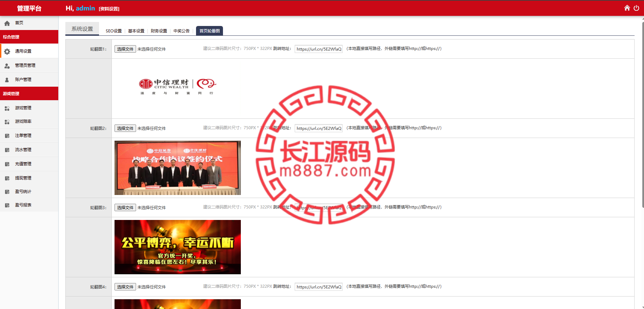The image size is (644, 309).
Task: Switch to the SEO设置 tab
Action: [x=114, y=31]
